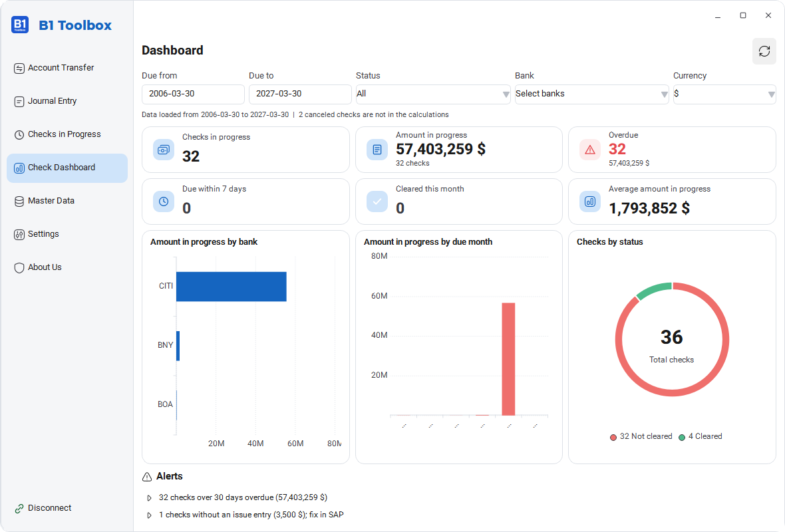Open the Account Transfer page

[x=67, y=68]
